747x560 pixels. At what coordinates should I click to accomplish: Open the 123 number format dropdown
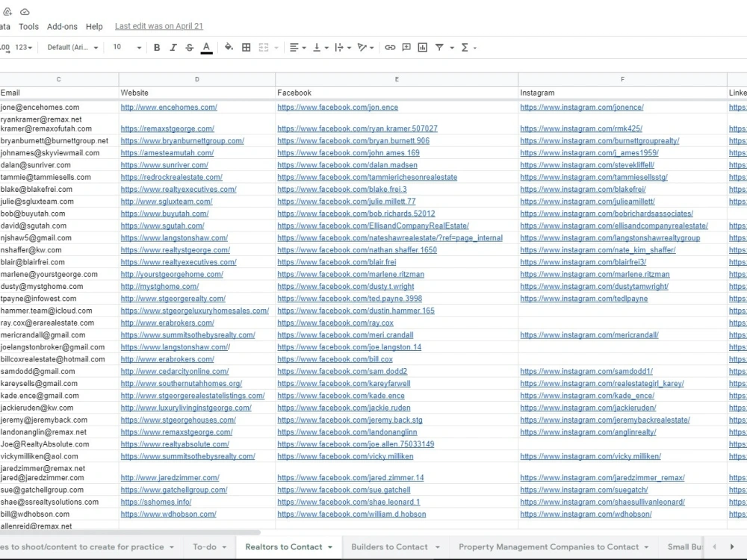[x=23, y=48]
